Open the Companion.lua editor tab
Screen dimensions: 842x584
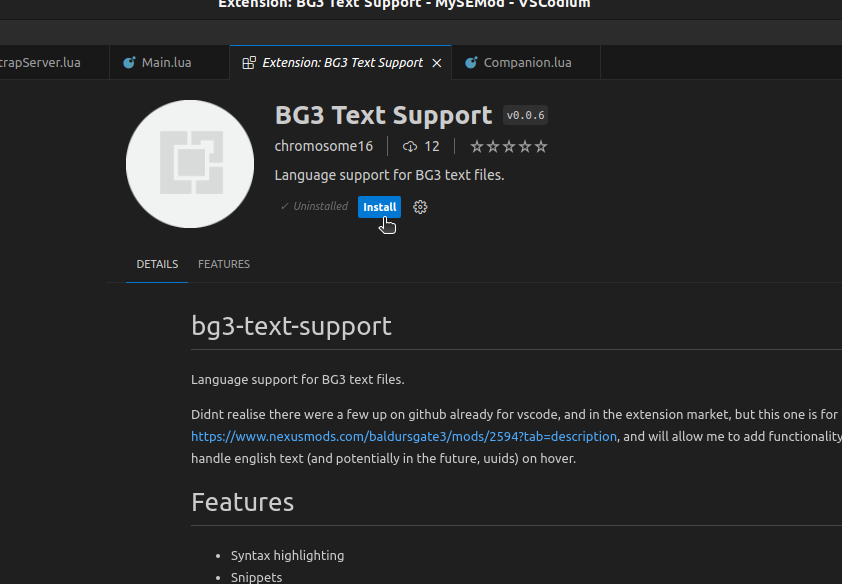(526, 63)
